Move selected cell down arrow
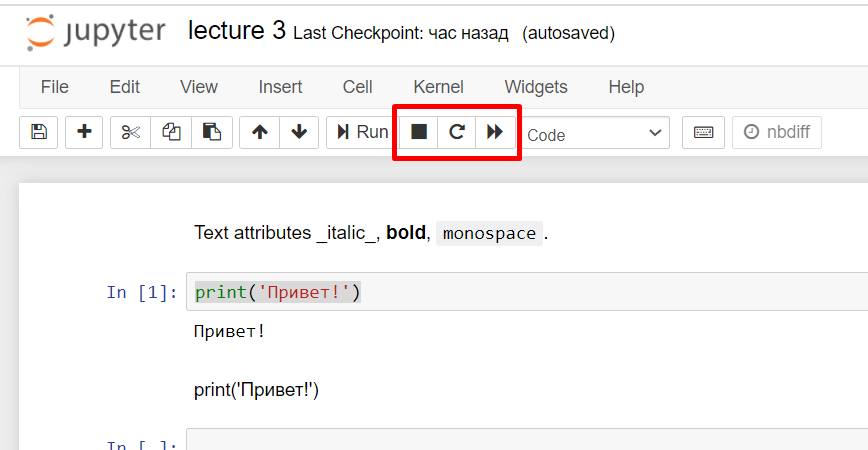This screenshot has width=868, height=450. click(298, 132)
